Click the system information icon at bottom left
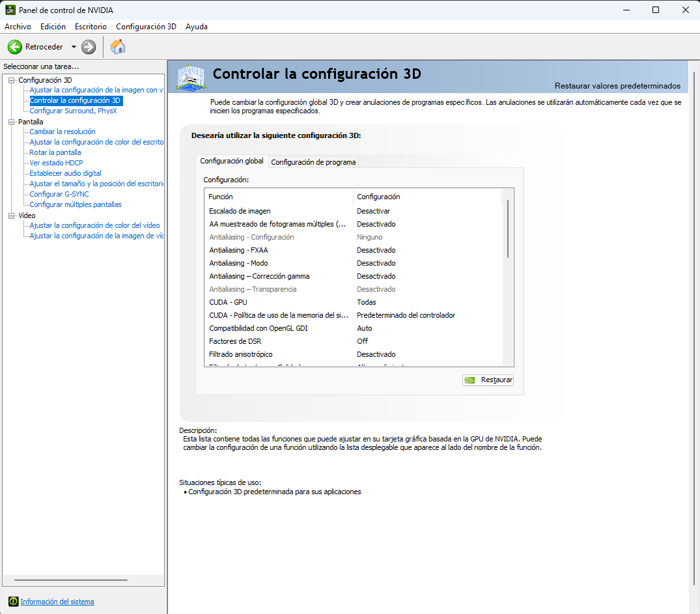This screenshot has width=700, height=614. pos(14,602)
